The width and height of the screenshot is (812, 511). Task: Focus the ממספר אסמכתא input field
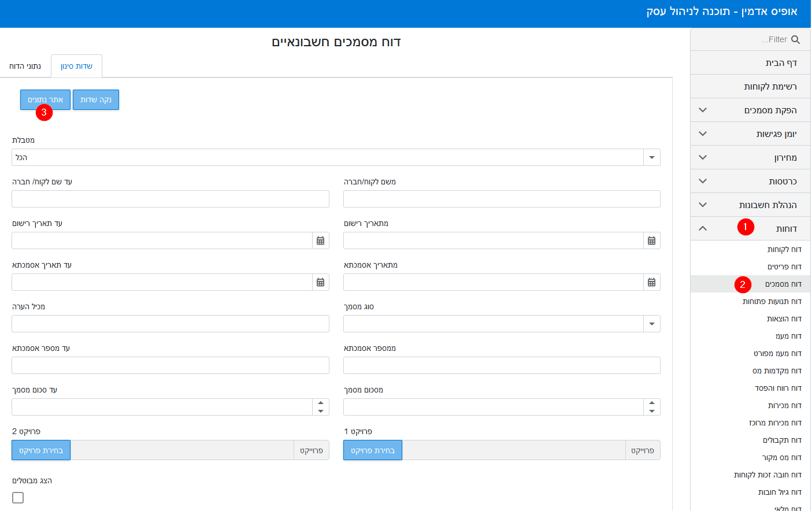[x=502, y=365]
